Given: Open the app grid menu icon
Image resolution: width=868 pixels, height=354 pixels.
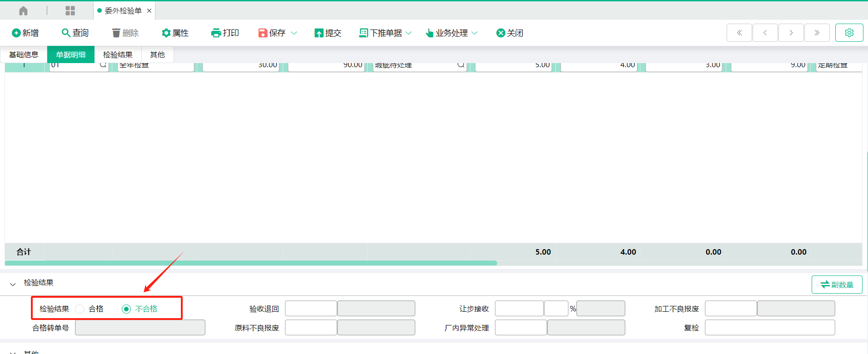Looking at the screenshot, I should 70,10.
